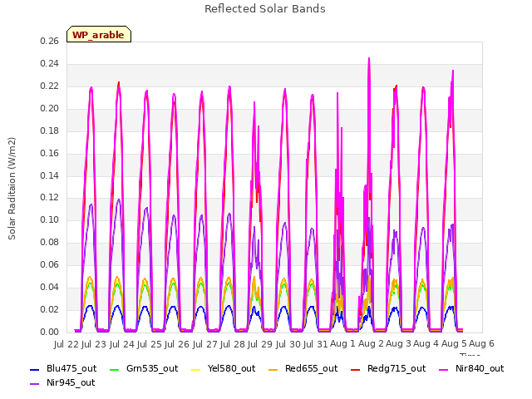Click the Reflected Solar Bands chart title
Screen dimensions: 532x399
(x=265, y=9)
